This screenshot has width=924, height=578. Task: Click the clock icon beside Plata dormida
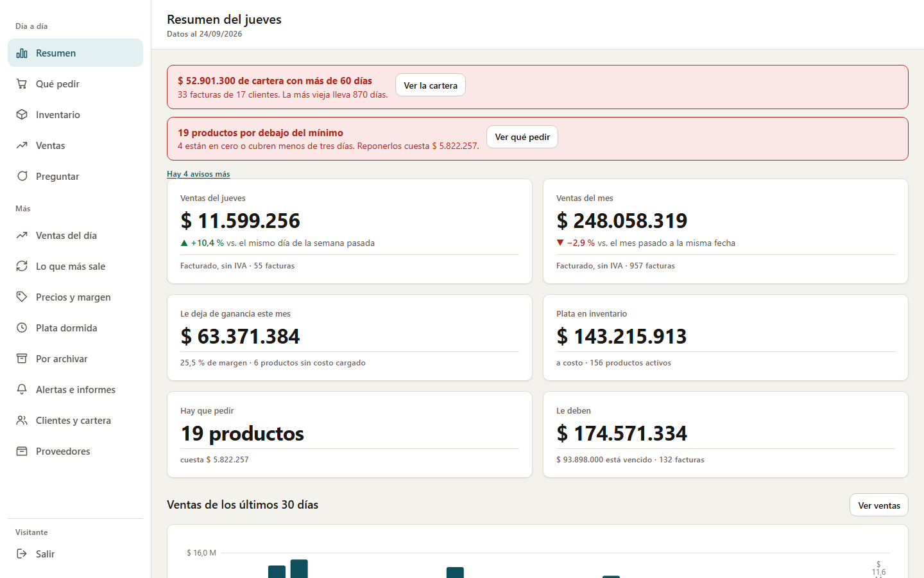click(x=22, y=328)
